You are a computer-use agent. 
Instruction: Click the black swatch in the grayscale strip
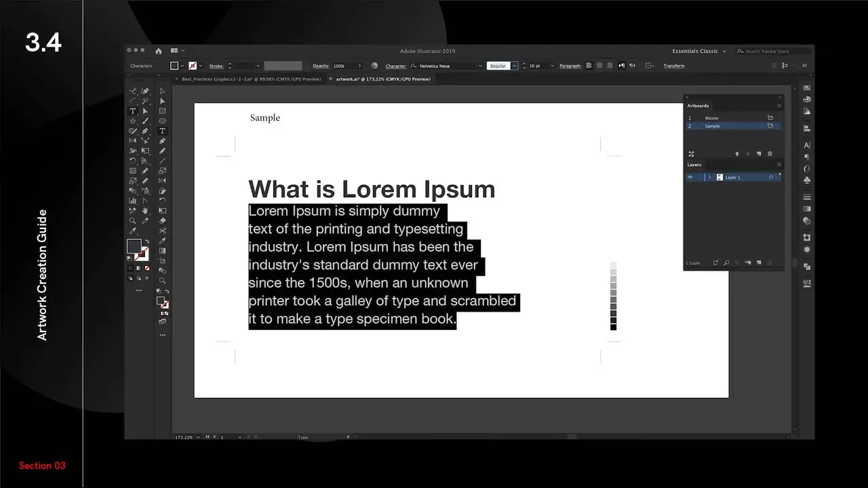click(613, 327)
